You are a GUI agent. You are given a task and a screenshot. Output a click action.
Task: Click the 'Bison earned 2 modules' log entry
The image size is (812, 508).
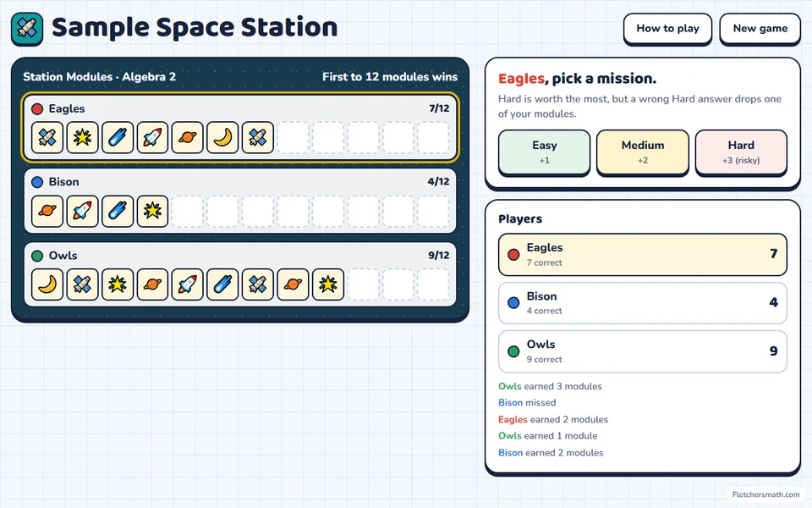coord(551,452)
